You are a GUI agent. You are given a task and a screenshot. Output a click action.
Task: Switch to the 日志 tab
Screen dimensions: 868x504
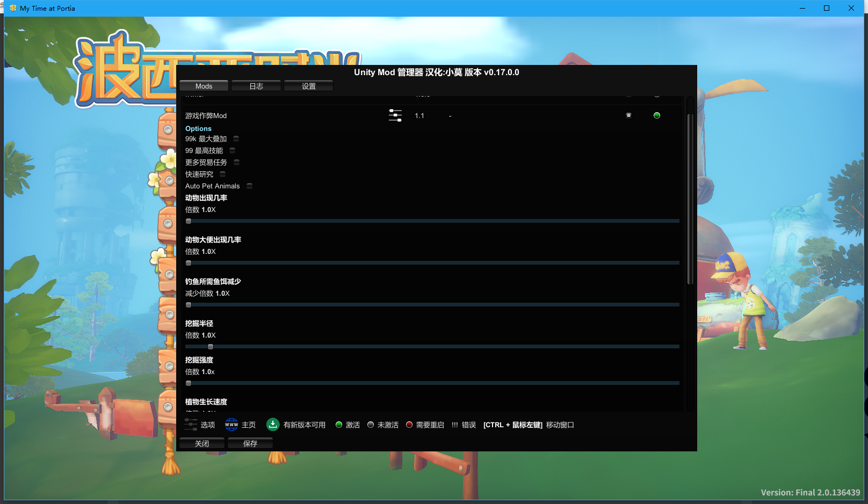(x=256, y=86)
